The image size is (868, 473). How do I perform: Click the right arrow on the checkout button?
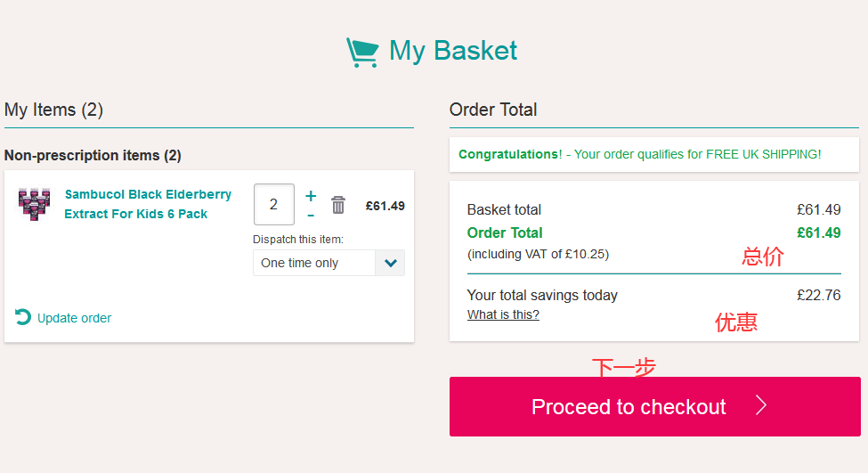click(761, 406)
